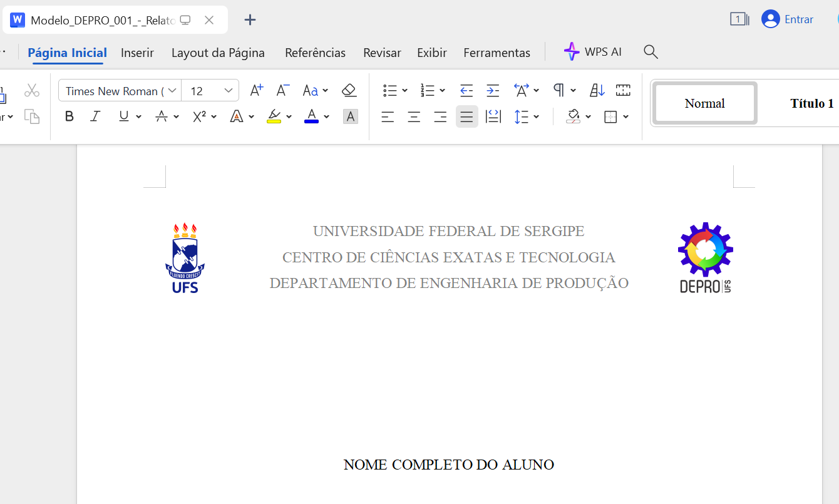Click the search magnifier icon

point(651,52)
